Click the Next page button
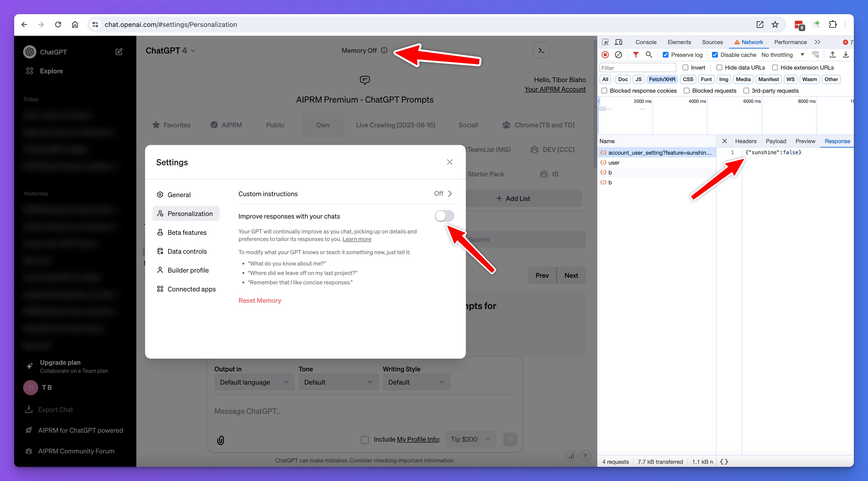 (x=571, y=275)
